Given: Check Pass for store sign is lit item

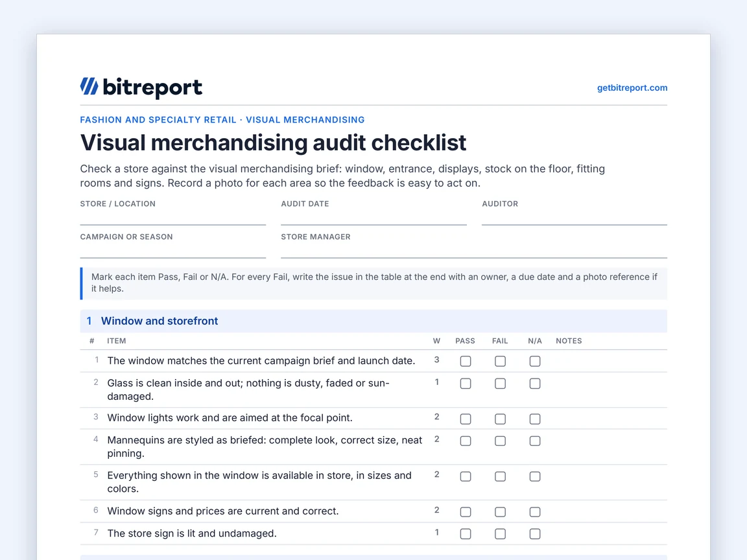Looking at the screenshot, I should point(466,534).
